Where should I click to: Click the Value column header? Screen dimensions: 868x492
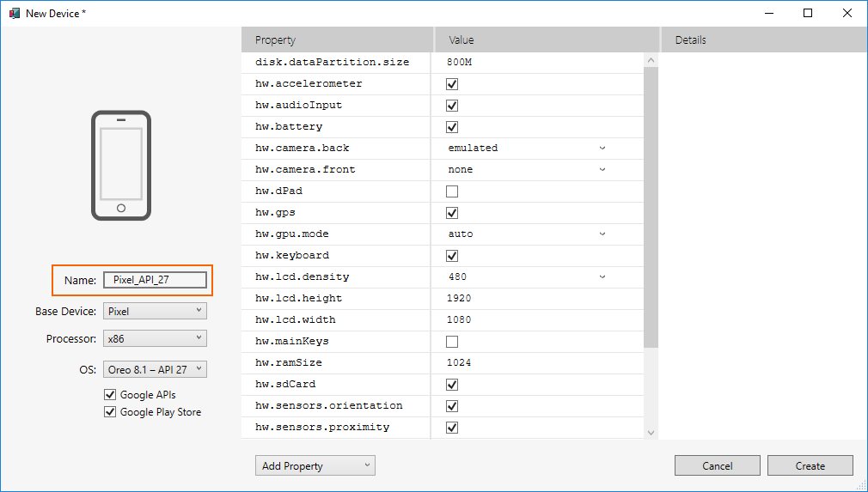point(547,39)
